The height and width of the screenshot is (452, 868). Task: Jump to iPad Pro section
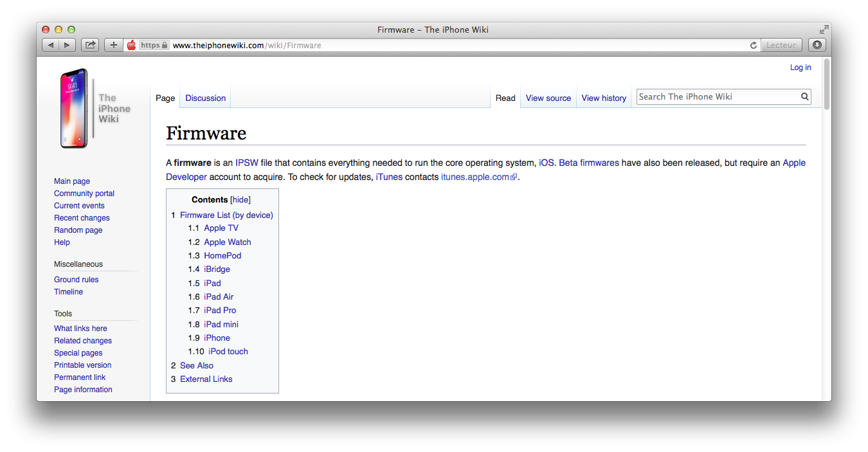[x=220, y=311]
